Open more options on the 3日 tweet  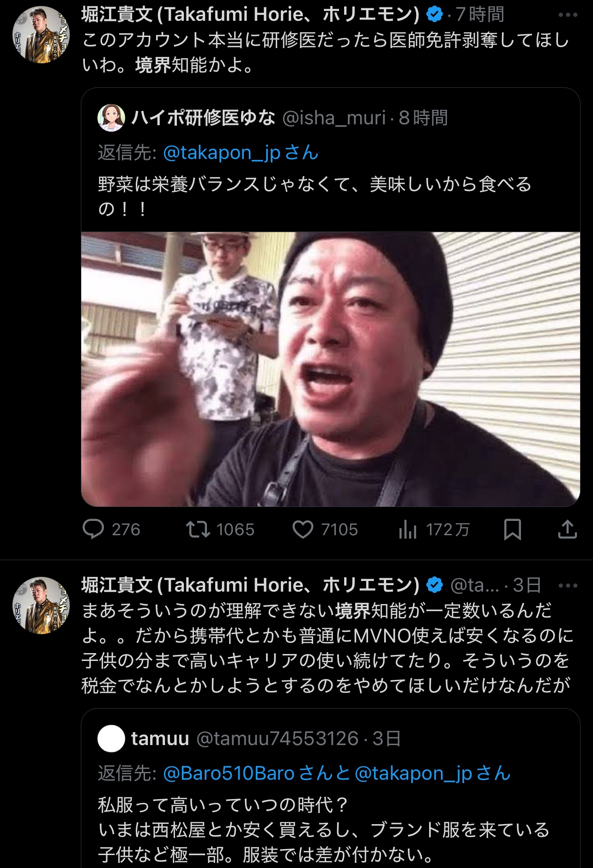coord(568,586)
